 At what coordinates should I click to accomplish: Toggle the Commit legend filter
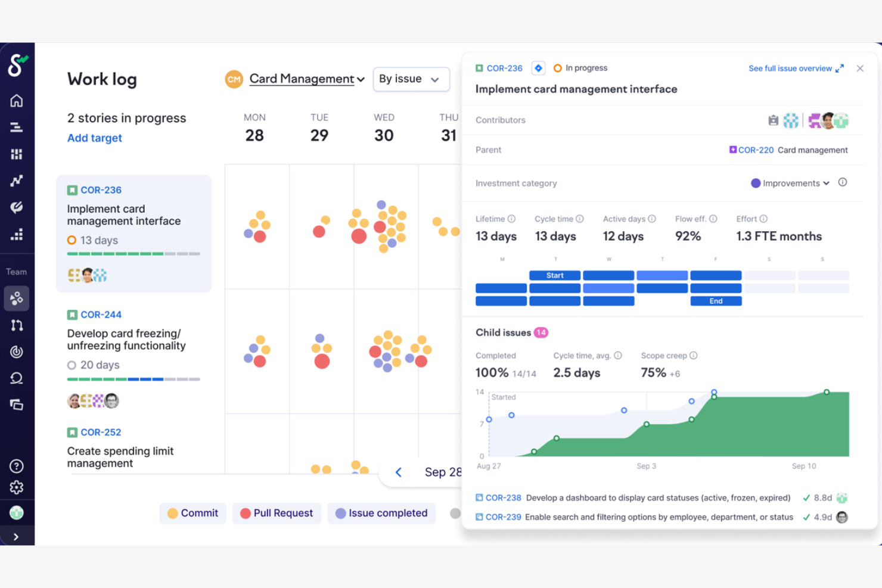click(192, 513)
